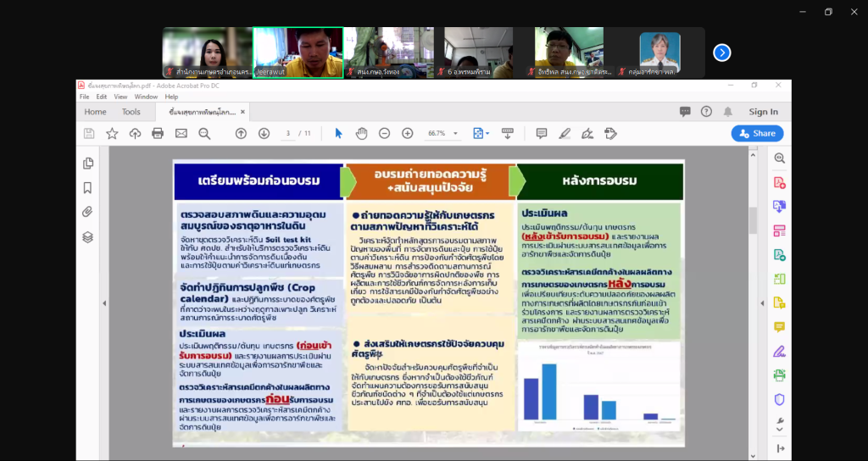Click the print file icon

tap(157, 133)
